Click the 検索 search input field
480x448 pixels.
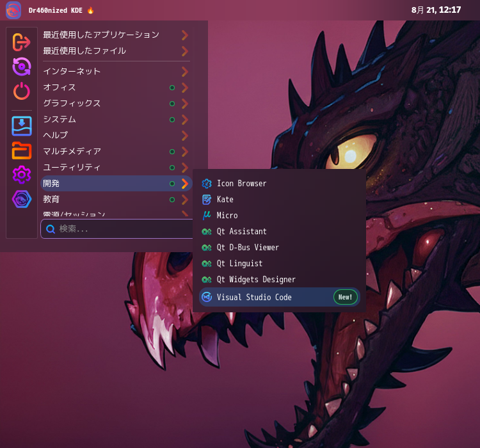117,228
